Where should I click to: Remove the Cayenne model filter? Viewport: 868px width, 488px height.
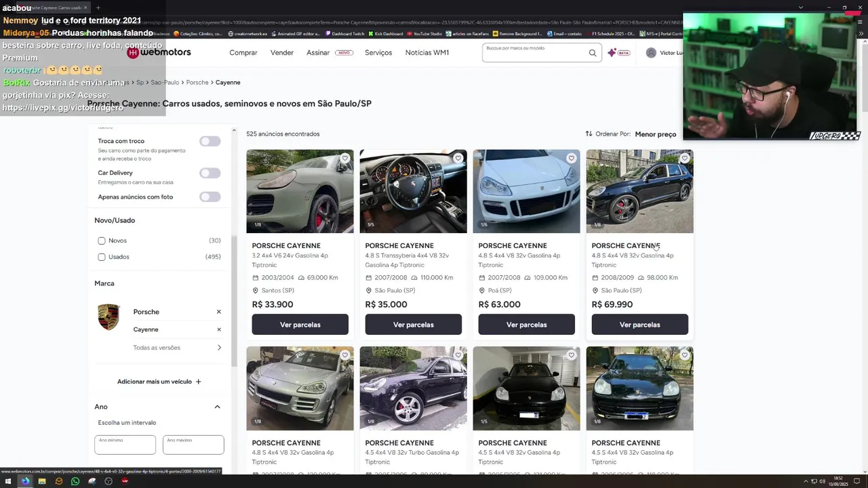(x=218, y=329)
